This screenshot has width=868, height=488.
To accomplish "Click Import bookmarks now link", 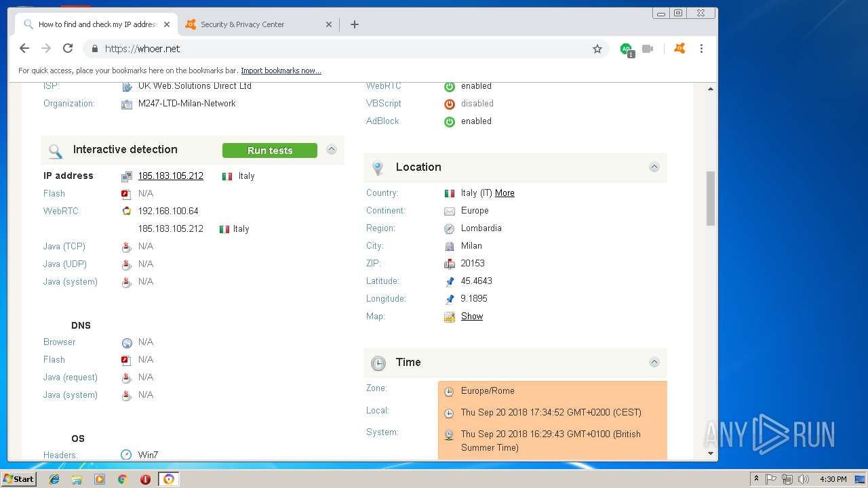I will 281,70.
